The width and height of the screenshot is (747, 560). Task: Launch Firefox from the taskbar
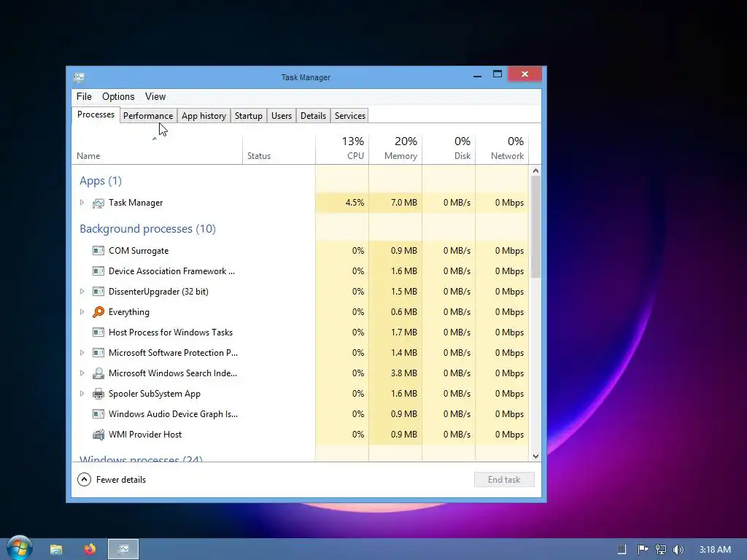(90, 549)
